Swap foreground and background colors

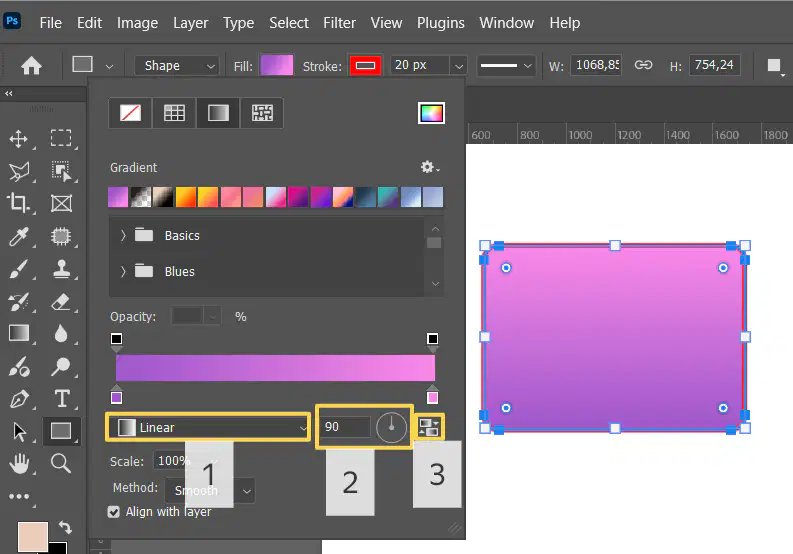(x=65, y=528)
